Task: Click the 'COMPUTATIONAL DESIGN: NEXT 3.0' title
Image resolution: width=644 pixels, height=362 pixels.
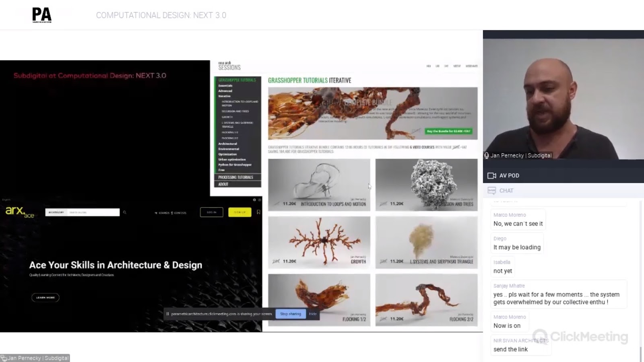Action: click(x=161, y=15)
